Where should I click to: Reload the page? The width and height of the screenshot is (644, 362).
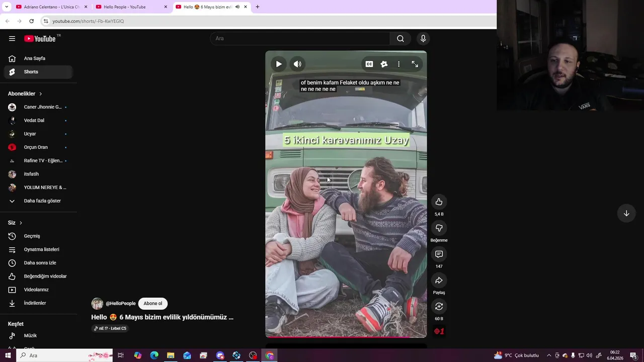[31, 21]
